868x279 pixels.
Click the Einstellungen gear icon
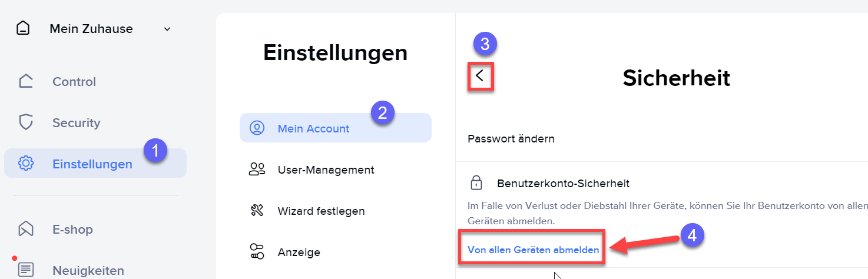25,164
